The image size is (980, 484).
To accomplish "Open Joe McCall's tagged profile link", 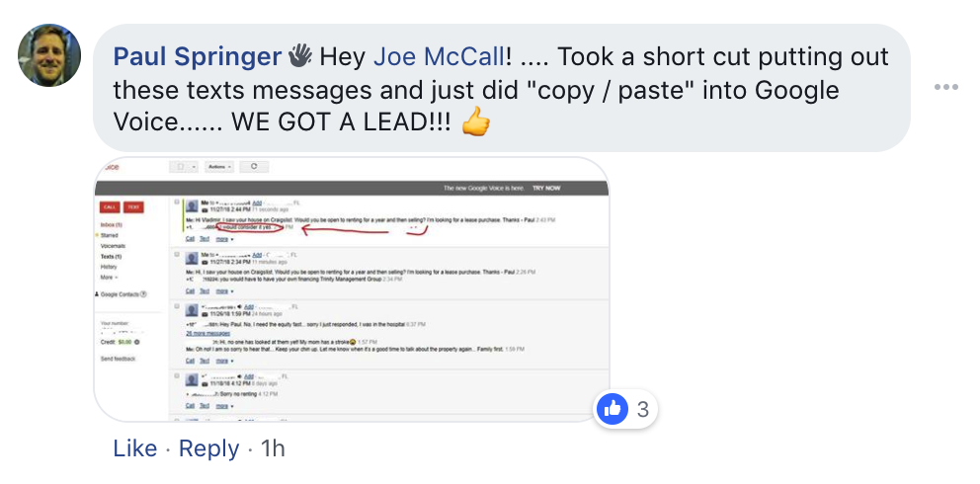I will pos(438,57).
